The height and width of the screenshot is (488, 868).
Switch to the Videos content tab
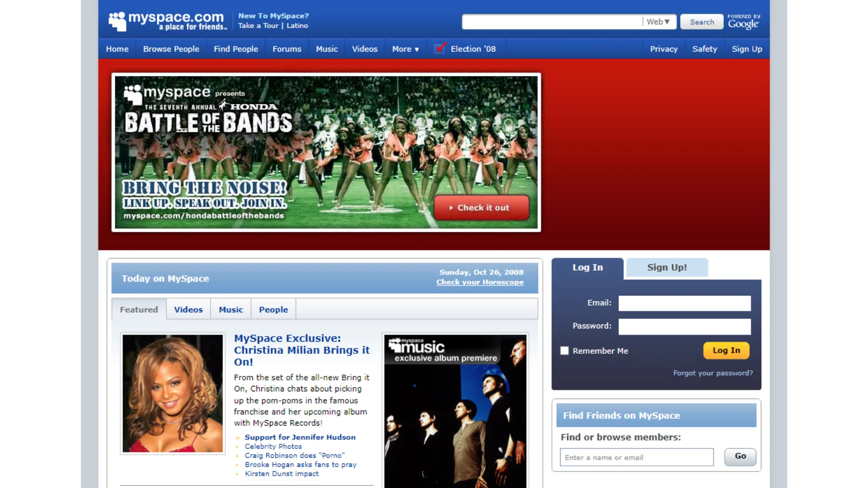click(188, 310)
